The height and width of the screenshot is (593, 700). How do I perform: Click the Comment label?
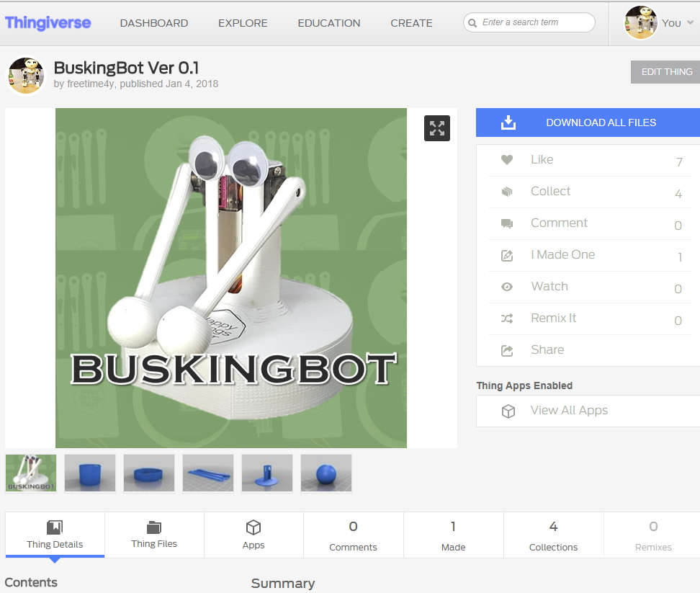click(x=559, y=223)
